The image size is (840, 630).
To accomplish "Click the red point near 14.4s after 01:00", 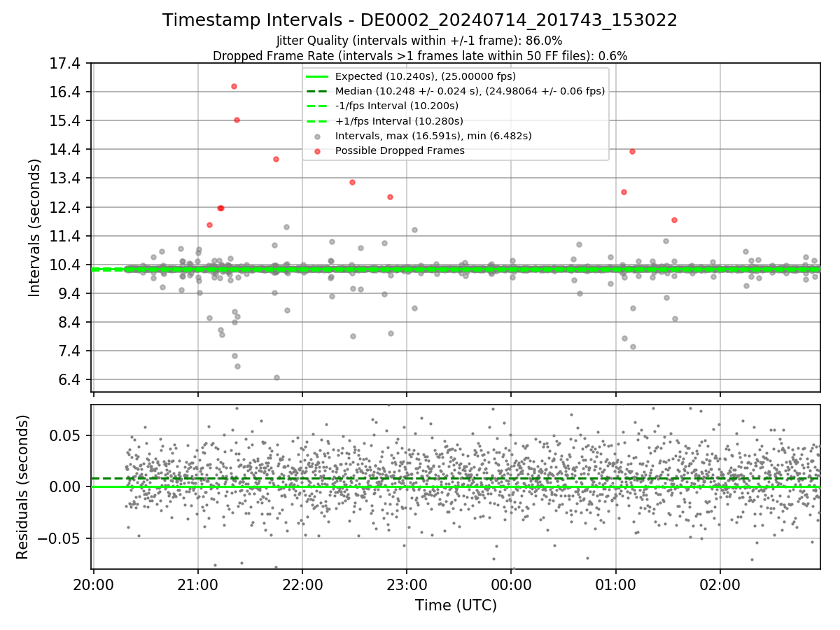I will coord(632,151).
